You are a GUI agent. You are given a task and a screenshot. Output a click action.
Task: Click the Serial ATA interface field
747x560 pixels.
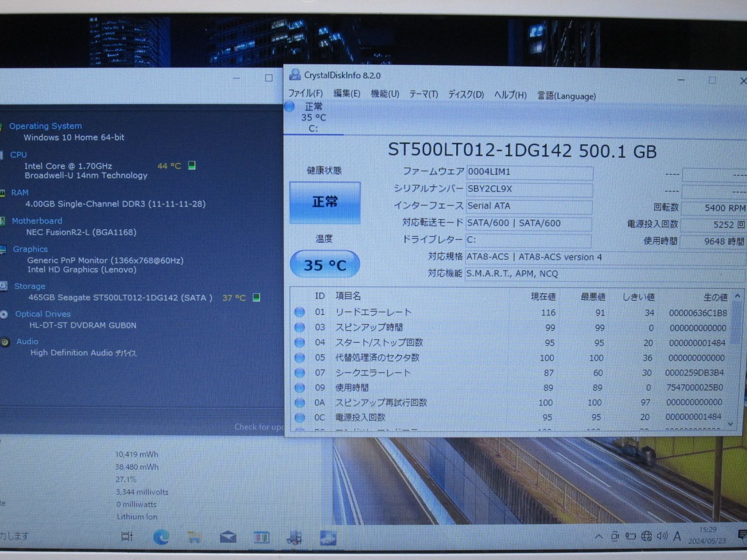[x=529, y=206]
